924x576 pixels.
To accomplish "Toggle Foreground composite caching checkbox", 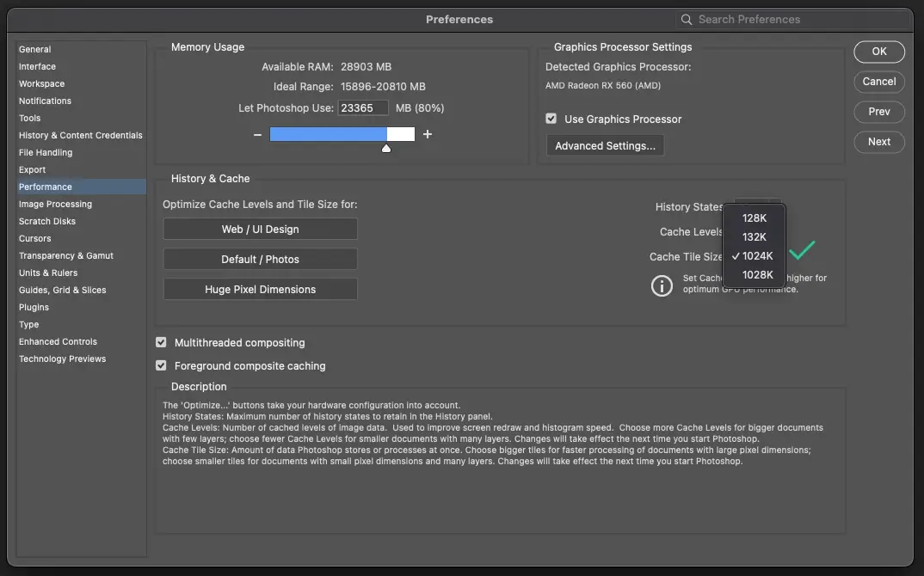I will [161, 365].
